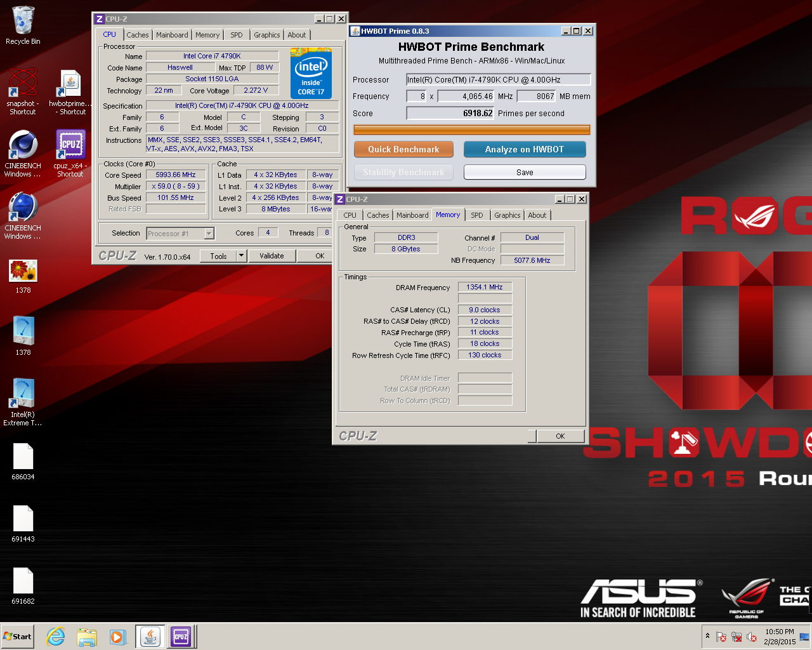Show hidden tray icons arrow
The image size is (812, 650).
(x=707, y=636)
